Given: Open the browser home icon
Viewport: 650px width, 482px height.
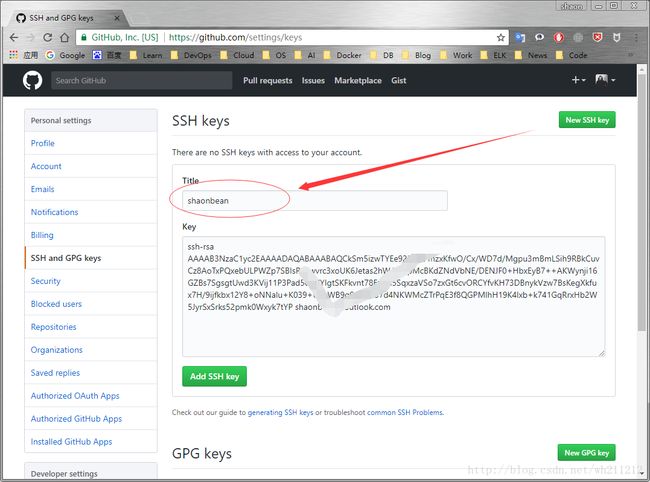Looking at the screenshot, I should (x=64, y=38).
